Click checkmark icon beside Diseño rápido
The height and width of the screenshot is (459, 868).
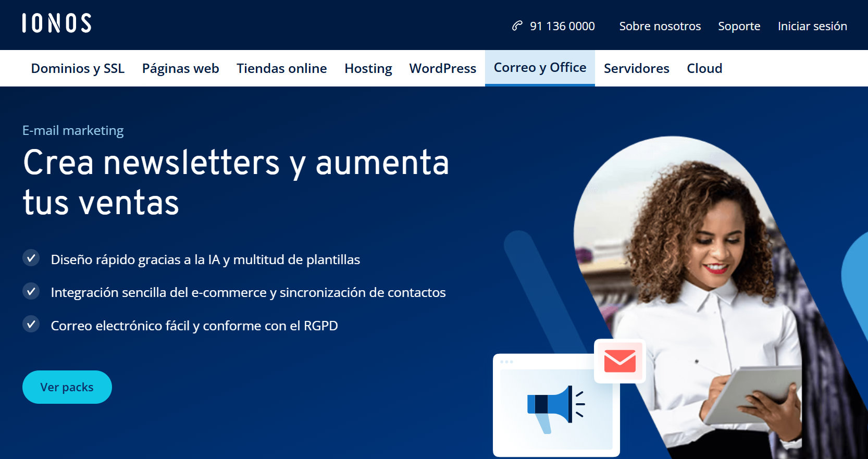(x=31, y=258)
